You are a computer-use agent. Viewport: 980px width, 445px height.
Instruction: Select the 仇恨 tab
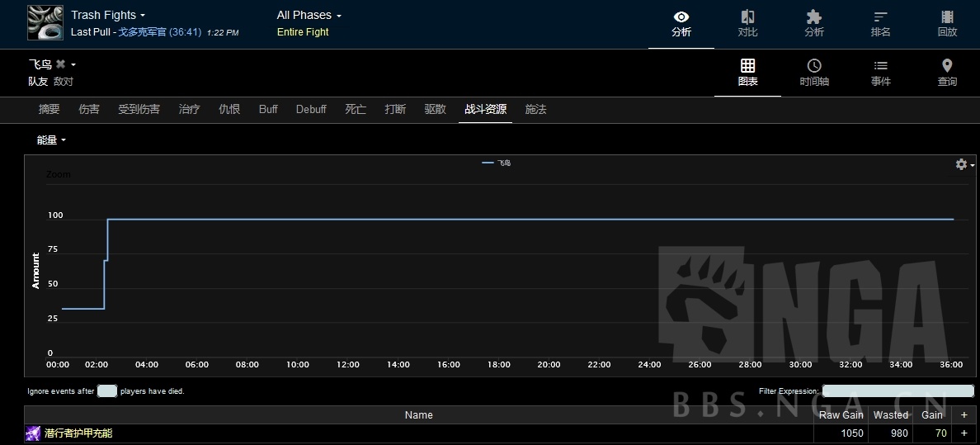pyautogui.click(x=229, y=110)
